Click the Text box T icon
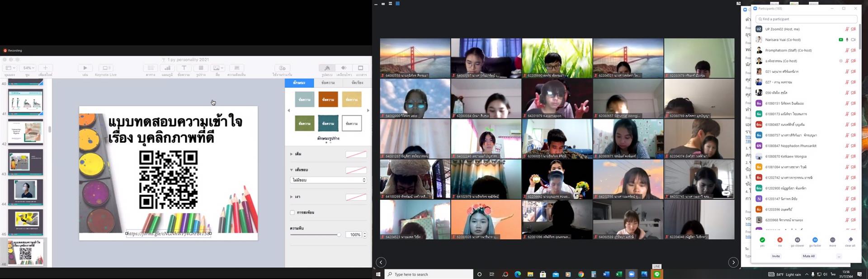This screenshot has width=868, height=279. 184,68
